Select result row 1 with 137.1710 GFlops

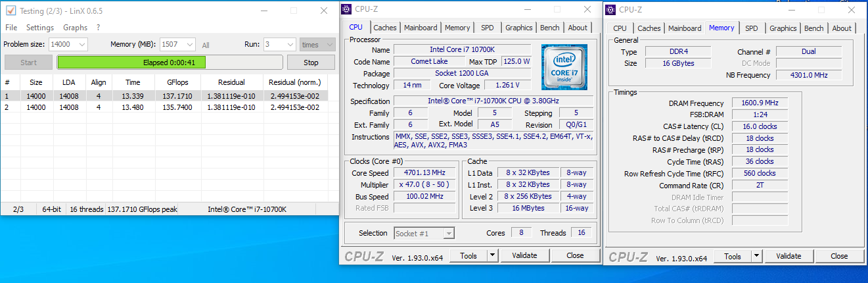[164, 95]
